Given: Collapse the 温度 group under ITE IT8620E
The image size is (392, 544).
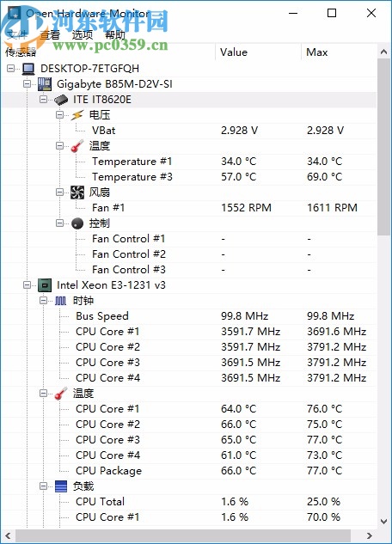Looking at the screenshot, I should [x=59, y=146].
